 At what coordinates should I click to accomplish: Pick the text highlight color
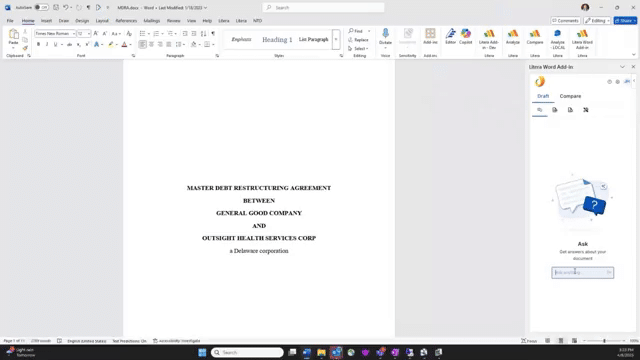pos(111,44)
